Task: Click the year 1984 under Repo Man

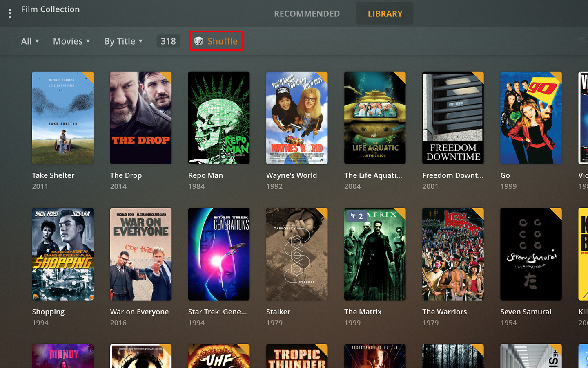Action: tap(196, 186)
